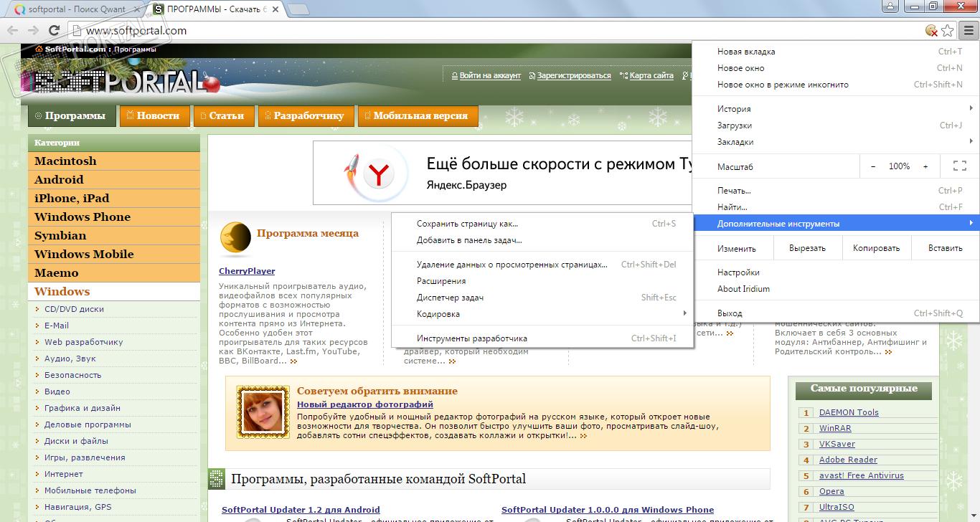Open the 'Разработчику' site navigation tab
Image resolution: width=980 pixels, height=522 pixels.
click(306, 115)
